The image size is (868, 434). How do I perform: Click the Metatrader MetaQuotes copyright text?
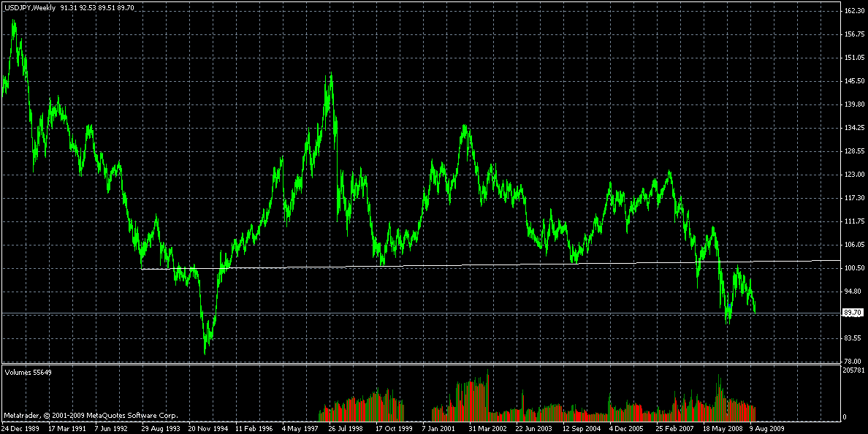(x=91, y=414)
